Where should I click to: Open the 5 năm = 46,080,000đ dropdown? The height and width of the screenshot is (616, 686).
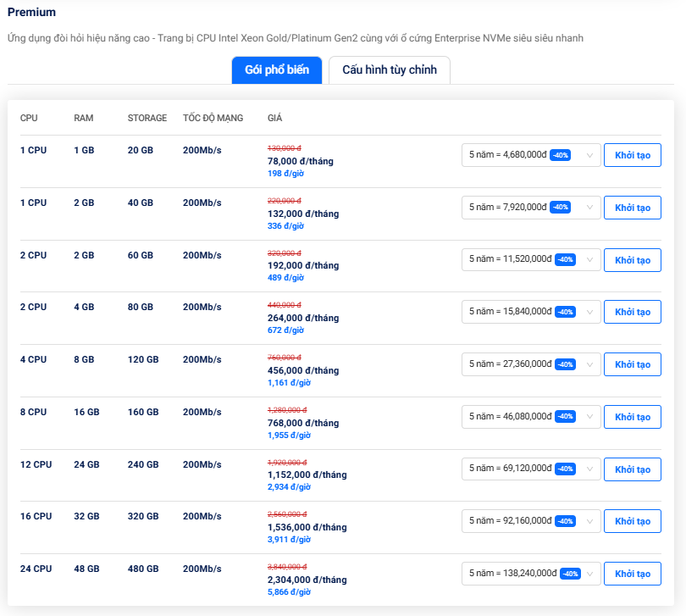coord(531,417)
